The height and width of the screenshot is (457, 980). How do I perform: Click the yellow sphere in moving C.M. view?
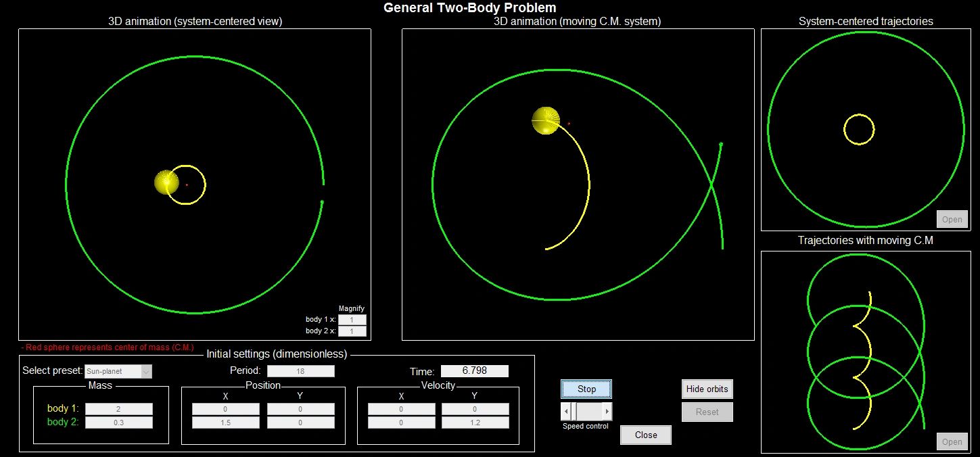(545, 120)
